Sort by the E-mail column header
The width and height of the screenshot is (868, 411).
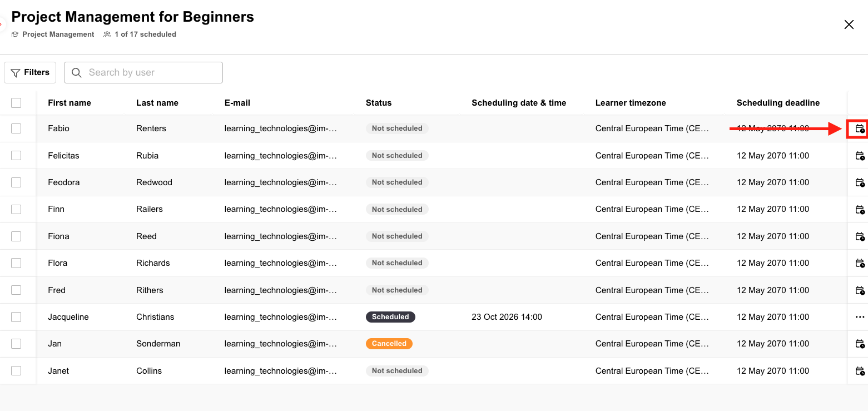237,103
